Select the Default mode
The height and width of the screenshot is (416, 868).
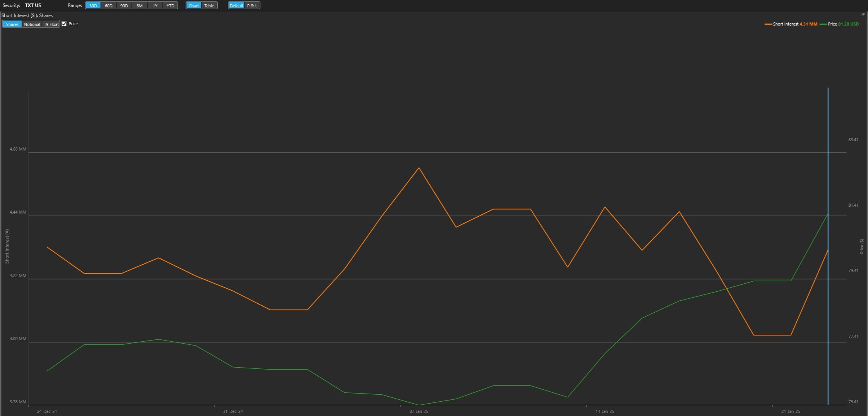point(236,5)
